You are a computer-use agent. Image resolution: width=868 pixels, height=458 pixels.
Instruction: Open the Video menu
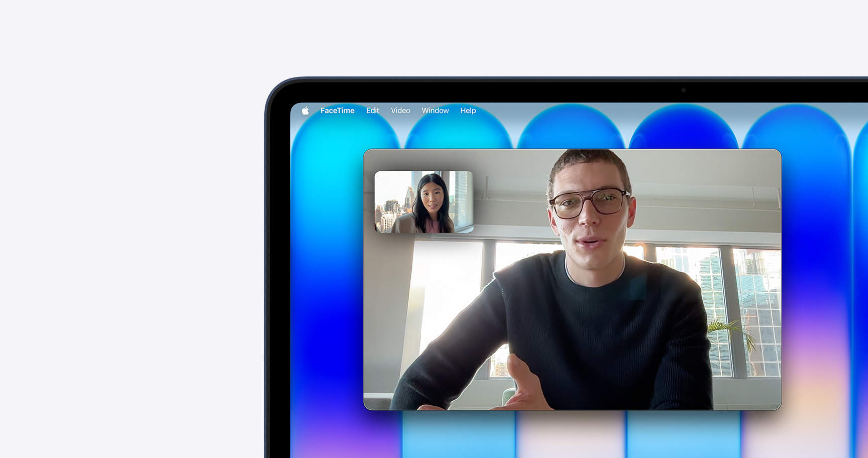tap(400, 110)
